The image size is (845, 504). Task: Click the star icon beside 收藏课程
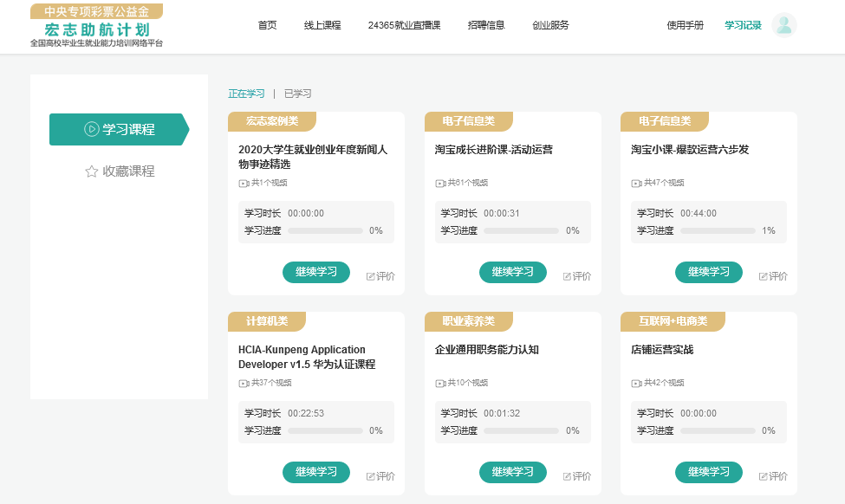pos(91,171)
